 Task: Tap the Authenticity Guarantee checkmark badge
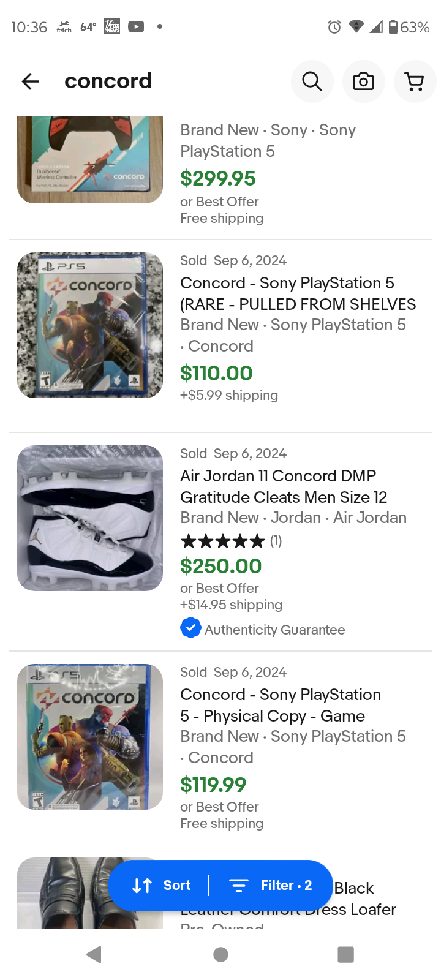click(190, 628)
